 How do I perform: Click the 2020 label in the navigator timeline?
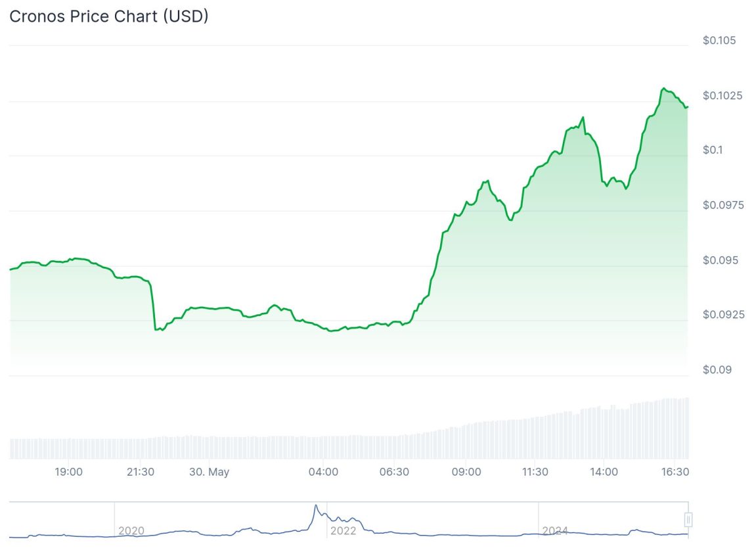(x=130, y=530)
